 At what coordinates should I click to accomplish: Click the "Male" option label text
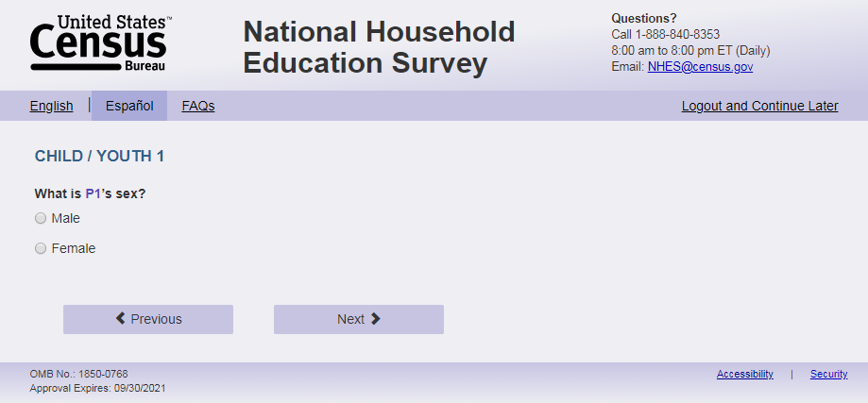(x=66, y=218)
